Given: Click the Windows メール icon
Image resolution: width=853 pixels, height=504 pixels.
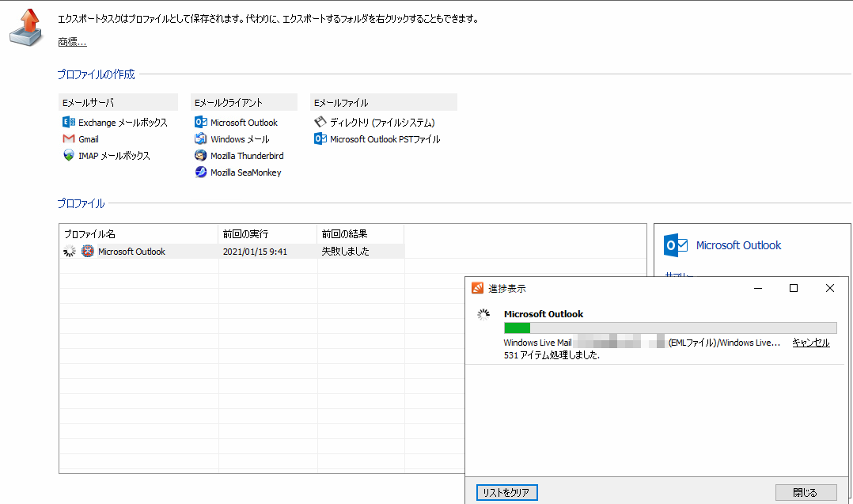Looking at the screenshot, I should 201,138.
